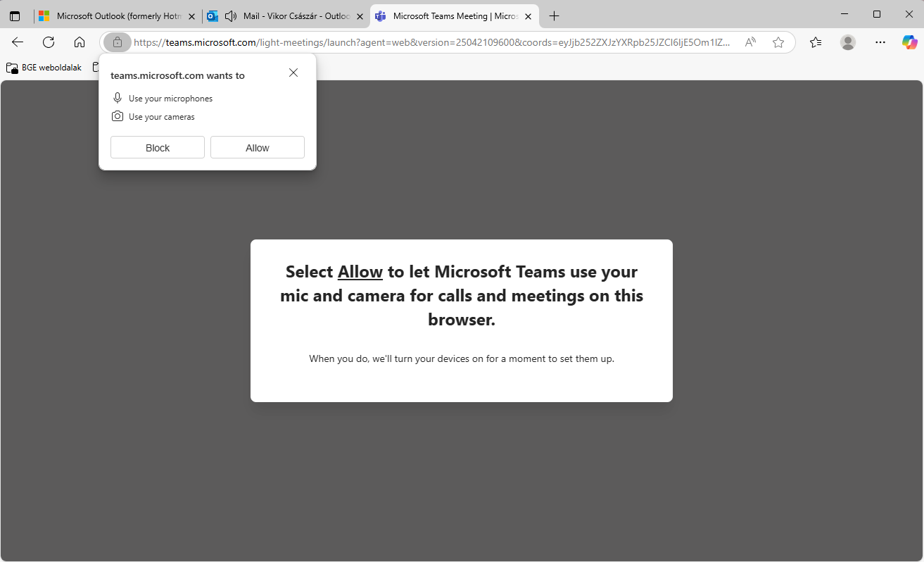This screenshot has height=562, width=924.
Task: Minimize the browser window
Action: [x=844, y=14]
